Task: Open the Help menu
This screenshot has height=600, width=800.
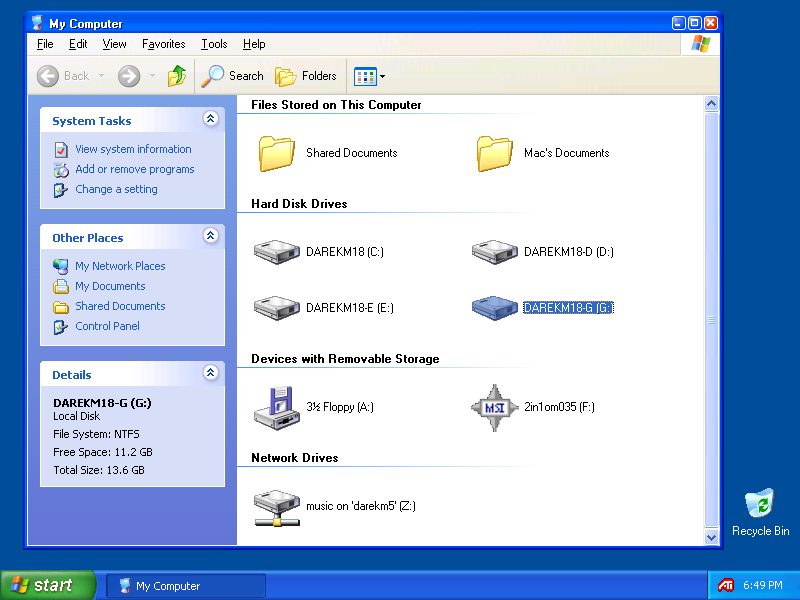Action: 254,44
